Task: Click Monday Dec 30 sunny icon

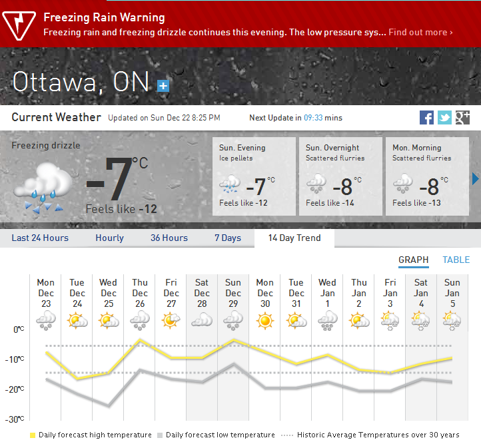Action: [265, 321]
